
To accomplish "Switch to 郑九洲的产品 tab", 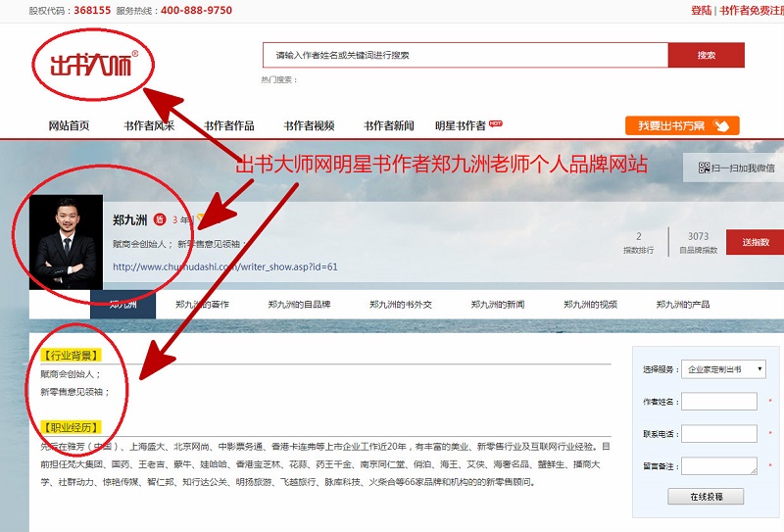I will 683,305.
